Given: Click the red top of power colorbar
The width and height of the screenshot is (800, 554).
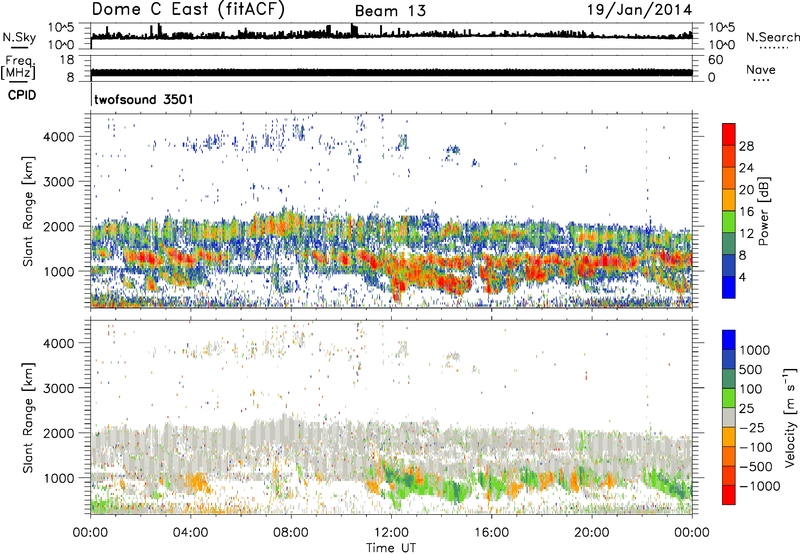Looking at the screenshot, I should (x=729, y=134).
